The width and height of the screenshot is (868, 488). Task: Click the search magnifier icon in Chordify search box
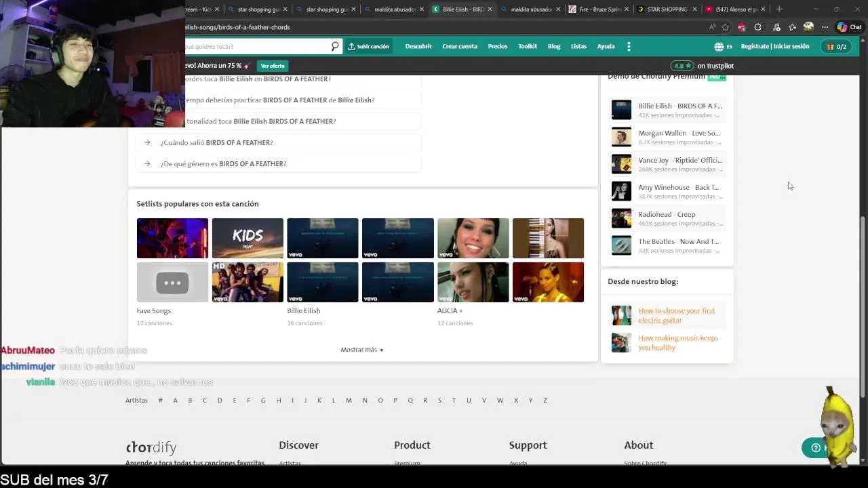(x=335, y=47)
